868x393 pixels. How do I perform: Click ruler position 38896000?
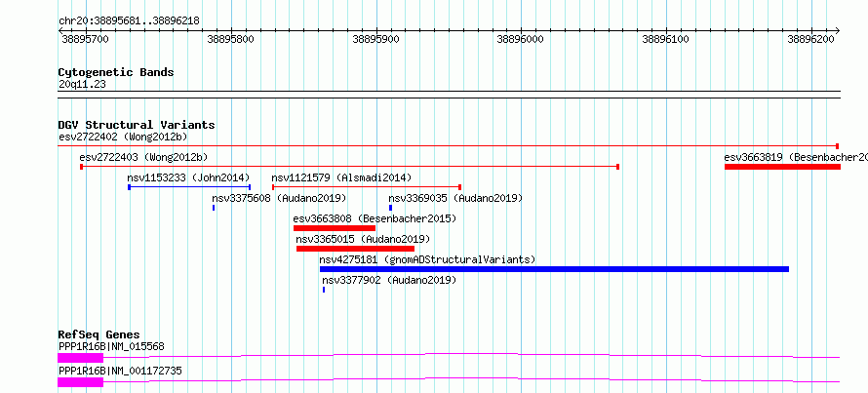(521, 39)
